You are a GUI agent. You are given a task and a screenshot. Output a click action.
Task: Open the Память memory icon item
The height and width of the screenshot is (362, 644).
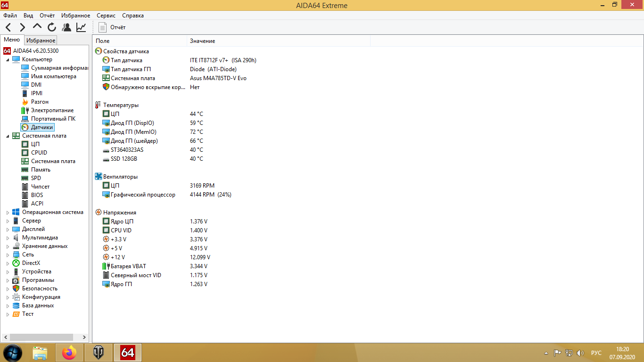pos(25,170)
